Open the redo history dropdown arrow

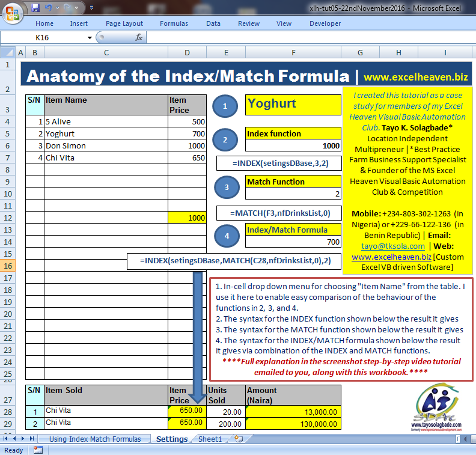point(76,8)
